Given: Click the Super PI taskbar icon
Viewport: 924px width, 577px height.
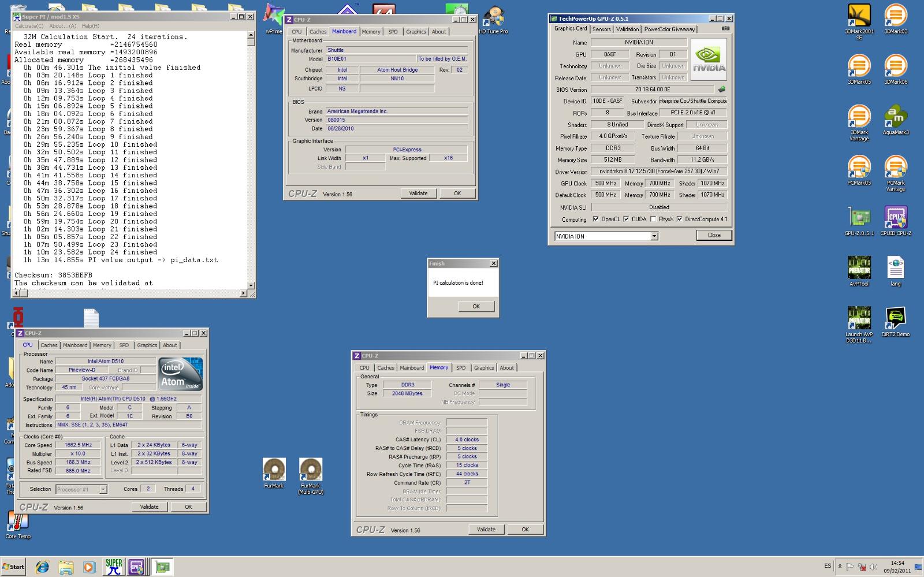Looking at the screenshot, I should point(114,567).
